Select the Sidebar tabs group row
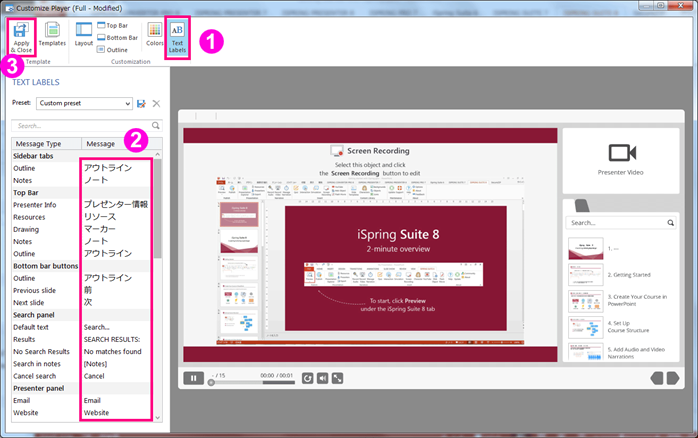698x438 pixels. point(83,156)
